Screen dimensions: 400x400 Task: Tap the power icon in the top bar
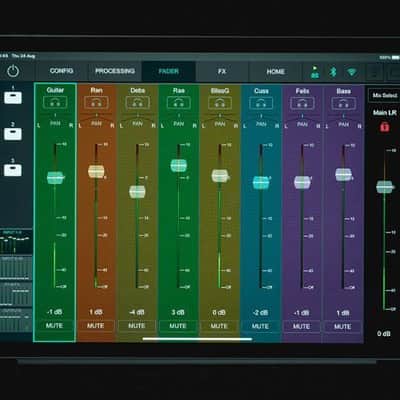[13, 71]
